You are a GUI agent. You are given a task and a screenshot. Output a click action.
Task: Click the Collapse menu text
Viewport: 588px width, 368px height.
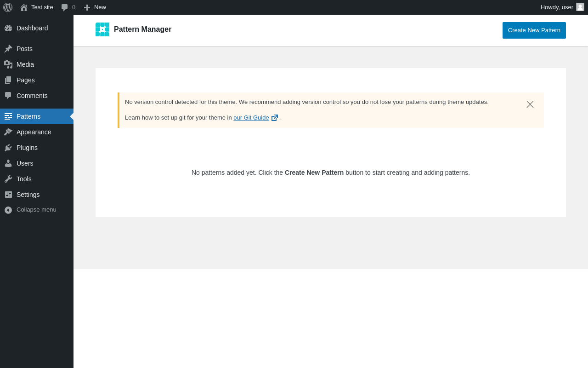36,210
